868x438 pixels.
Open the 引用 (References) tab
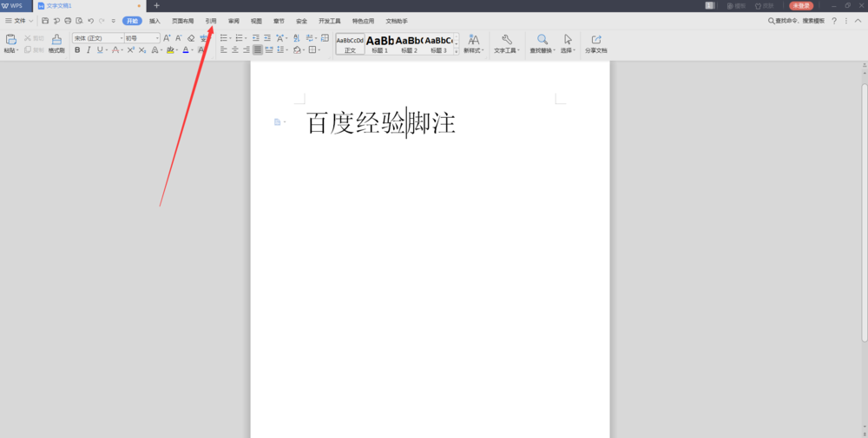coord(211,21)
